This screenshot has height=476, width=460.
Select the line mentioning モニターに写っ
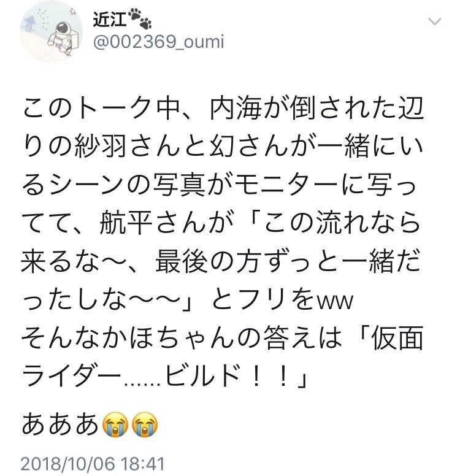point(220,185)
